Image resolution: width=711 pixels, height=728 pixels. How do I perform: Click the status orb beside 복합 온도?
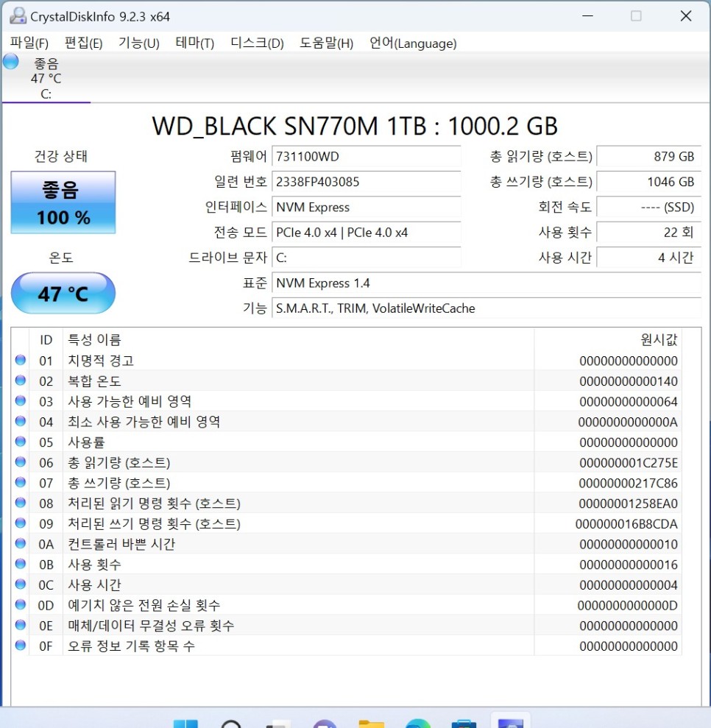tap(21, 381)
